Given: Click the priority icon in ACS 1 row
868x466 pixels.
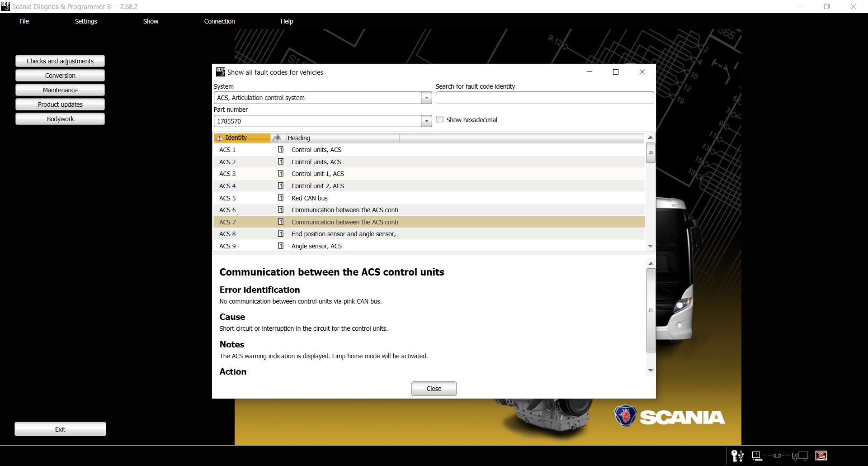Looking at the screenshot, I should (281, 150).
